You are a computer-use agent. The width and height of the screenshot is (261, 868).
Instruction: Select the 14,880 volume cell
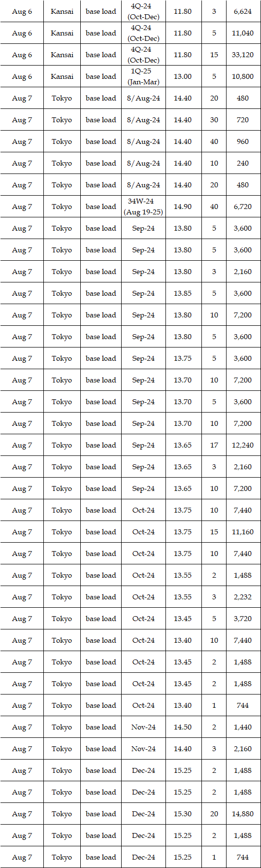click(x=243, y=814)
